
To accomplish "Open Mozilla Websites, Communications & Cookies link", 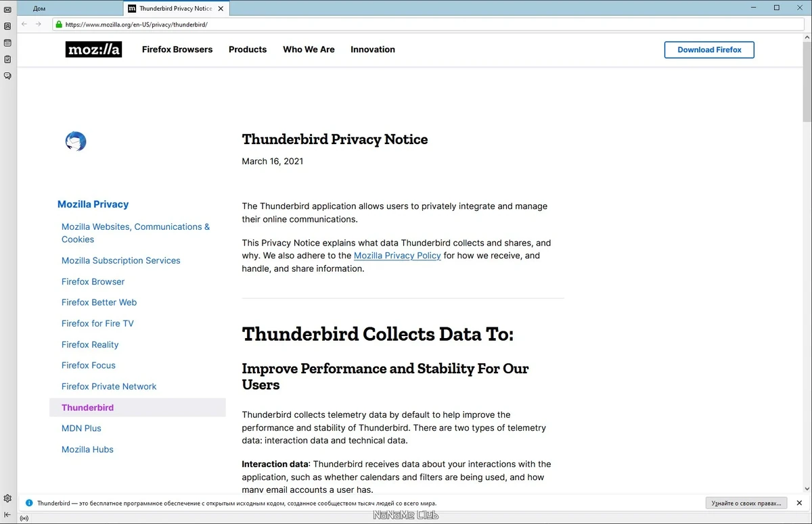I will pyautogui.click(x=136, y=233).
